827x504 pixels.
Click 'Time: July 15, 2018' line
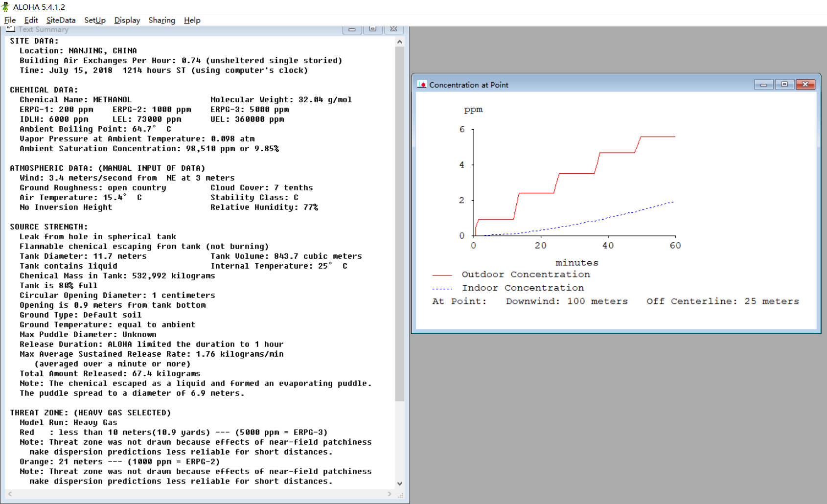[164, 70]
